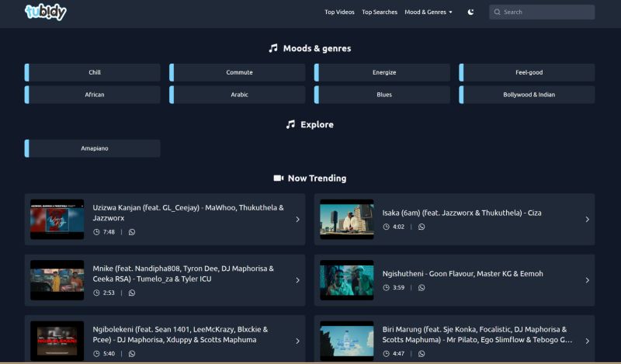Click the Tubidy logo
Image resolution: width=621 pixels, height=364 pixels.
point(46,12)
